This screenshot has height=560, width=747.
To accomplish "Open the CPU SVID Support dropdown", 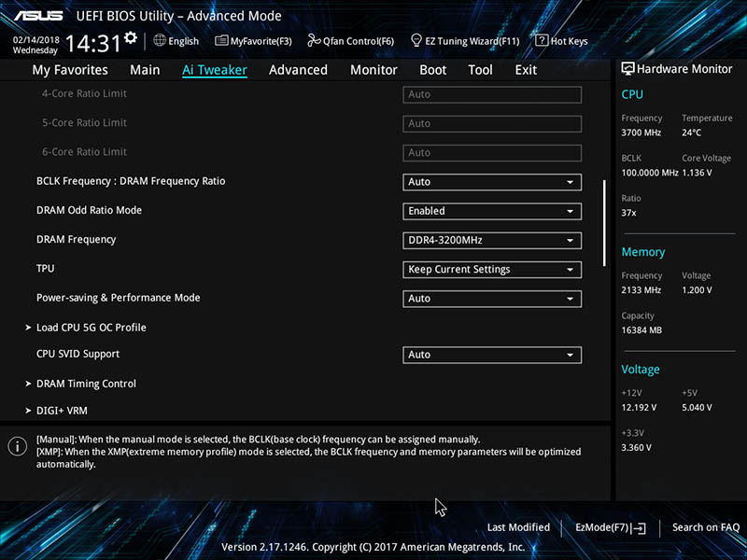I will pos(492,355).
